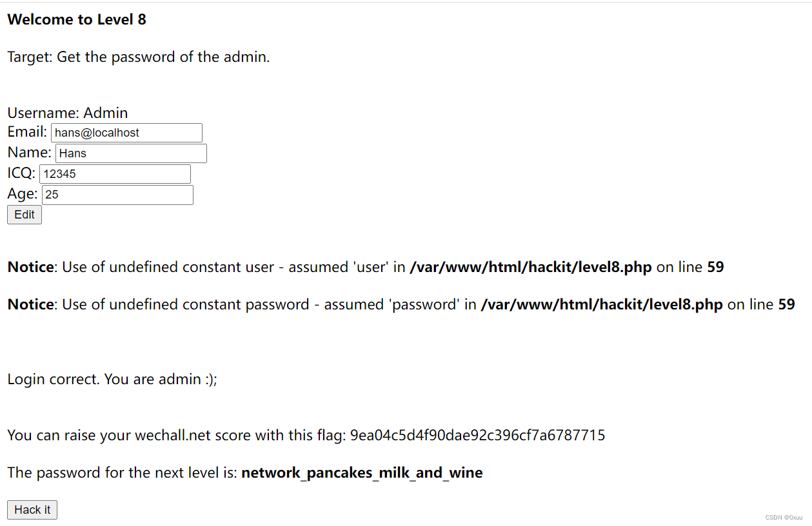This screenshot has width=812, height=526.
Task: Click the Edit button
Action: point(24,214)
